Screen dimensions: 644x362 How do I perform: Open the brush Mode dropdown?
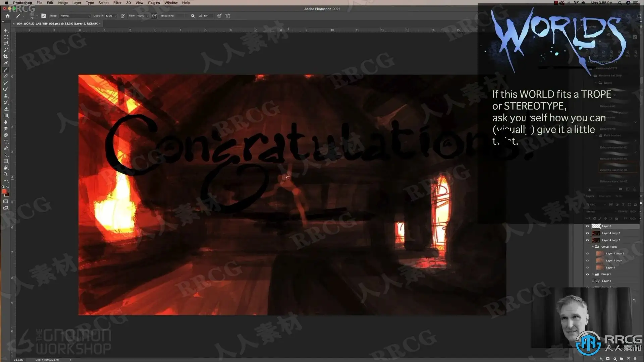[75, 16]
